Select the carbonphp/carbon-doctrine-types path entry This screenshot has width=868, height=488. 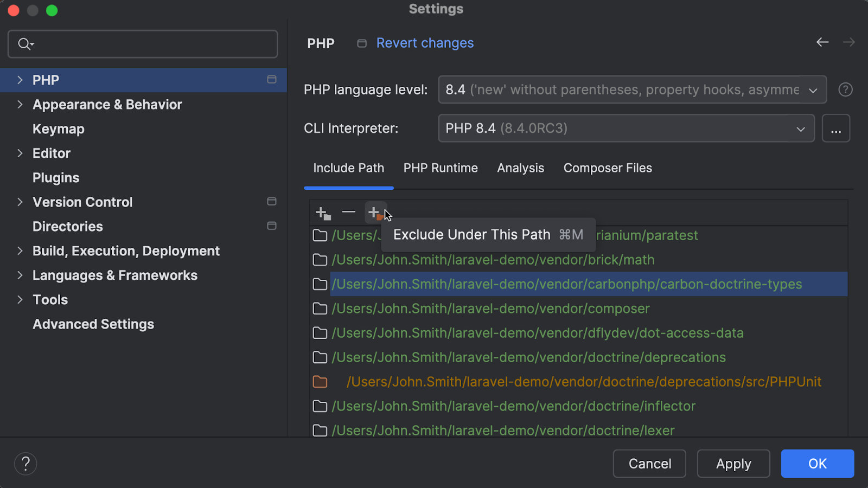(566, 284)
